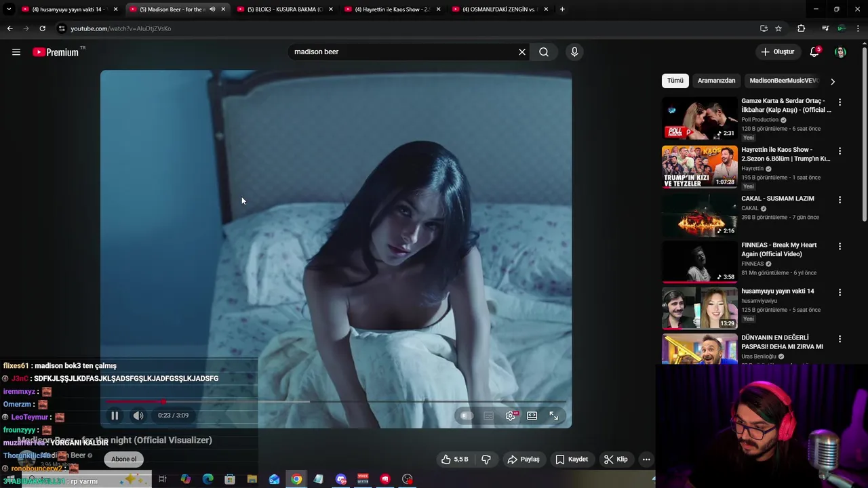Select the Tümü filter chip
This screenshot has width=868, height=488.
coord(675,81)
